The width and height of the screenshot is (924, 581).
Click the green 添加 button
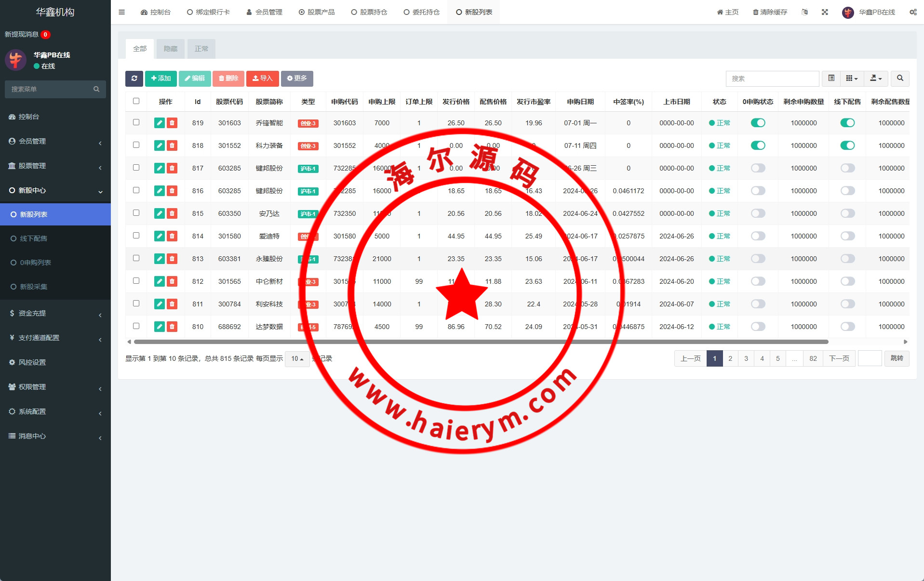tap(161, 79)
